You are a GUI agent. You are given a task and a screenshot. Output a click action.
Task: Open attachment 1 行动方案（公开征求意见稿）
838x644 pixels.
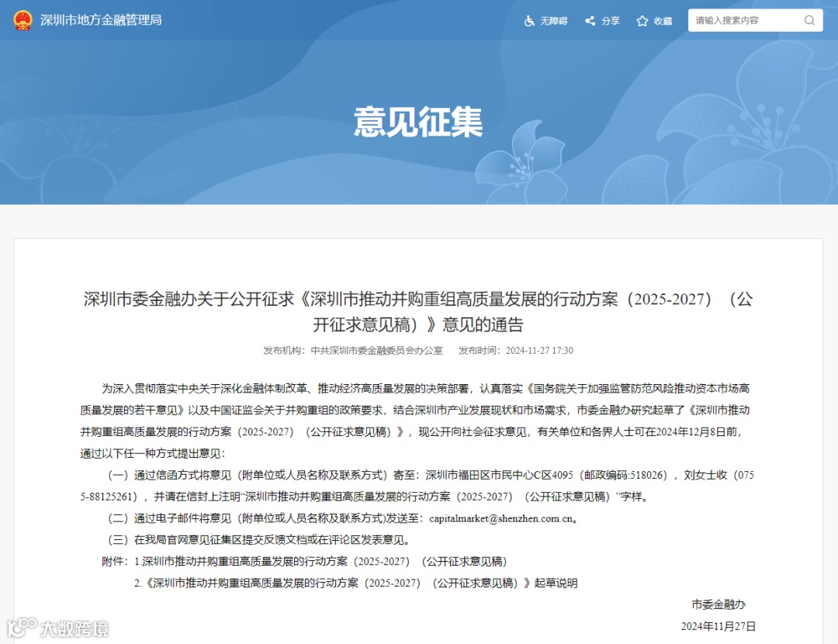pyautogui.click(x=320, y=562)
